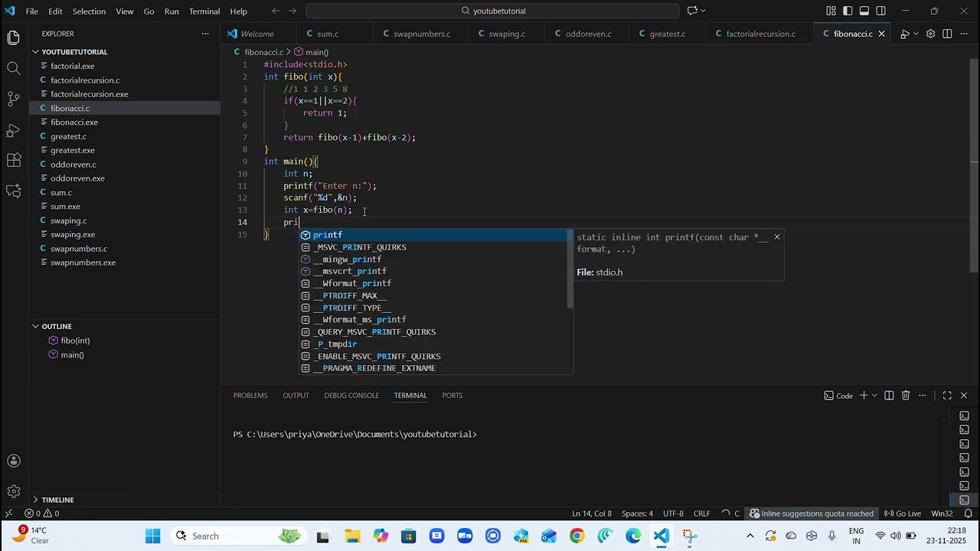The width and height of the screenshot is (980, 551).
Task: Open the Terminal menu
Action: [x=204, y=11]
